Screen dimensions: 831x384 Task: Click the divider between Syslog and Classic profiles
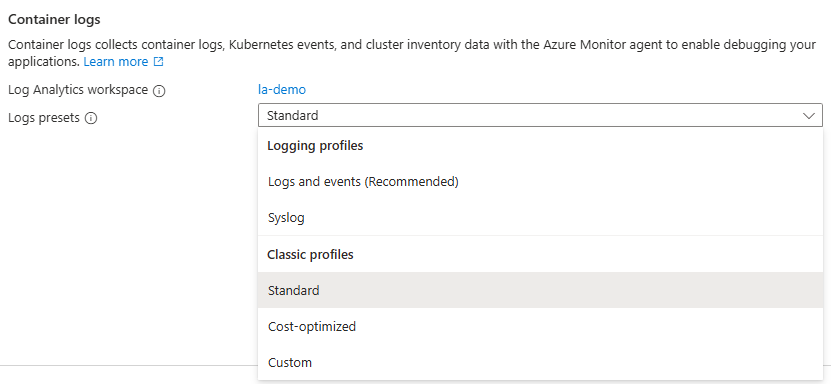coord(540,236)
